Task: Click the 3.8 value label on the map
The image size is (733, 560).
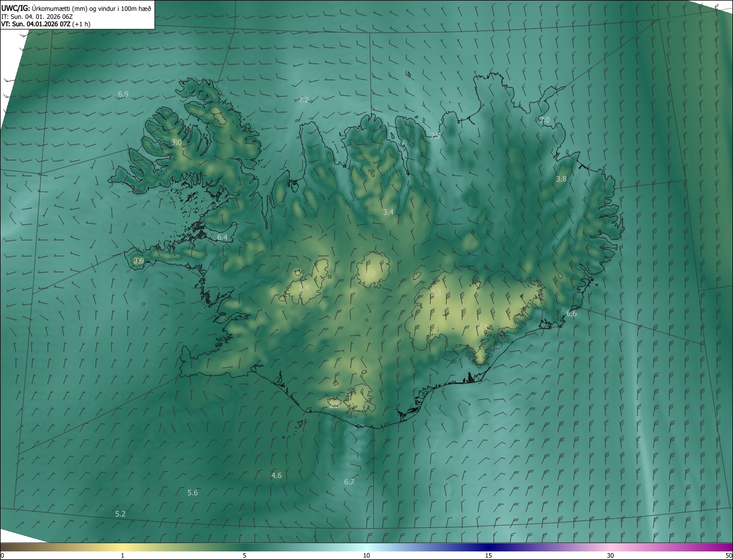Action: pyautogui.click(x=561, y=179)
